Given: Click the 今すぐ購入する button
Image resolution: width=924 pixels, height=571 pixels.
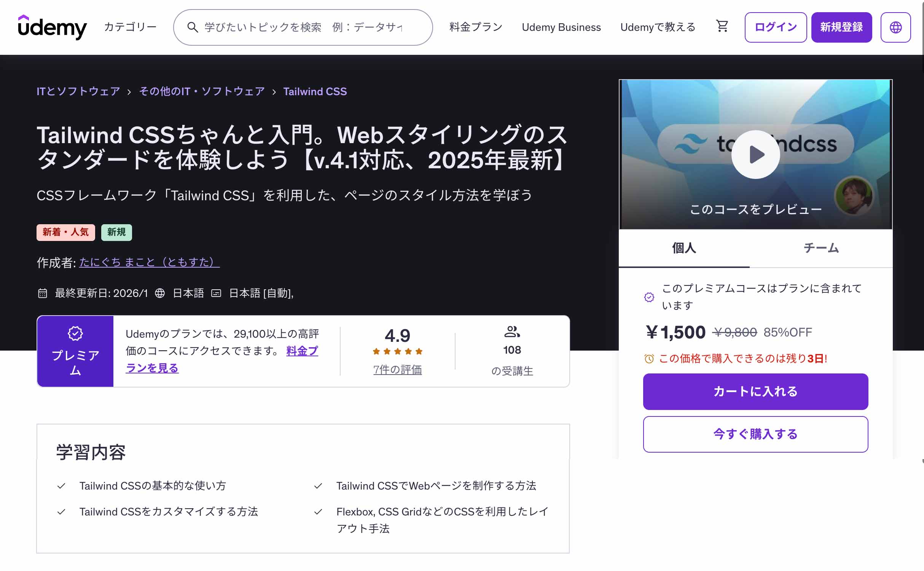Looking at the screenshot, I should point(755,434).
